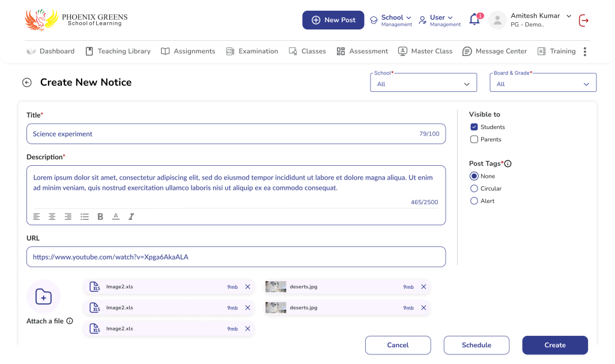The image size is (615, 364).
Task: Click the add file folder icon
Action: click(43, 296)
